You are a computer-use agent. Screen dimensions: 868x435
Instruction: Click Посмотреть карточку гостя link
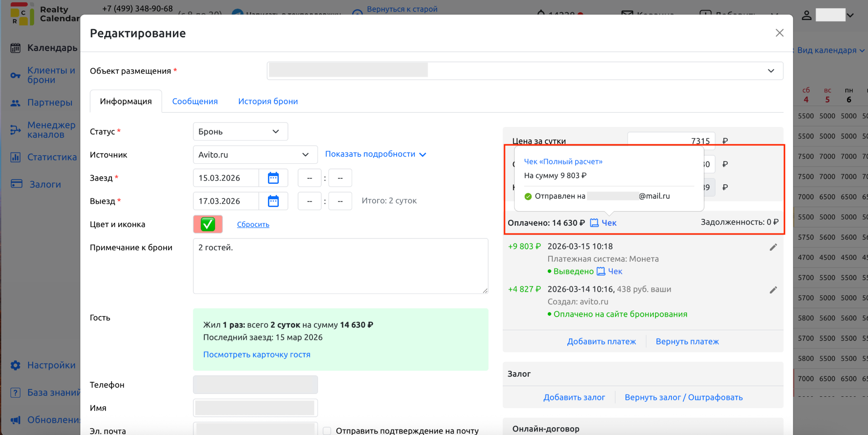click(x=257, y=354)
